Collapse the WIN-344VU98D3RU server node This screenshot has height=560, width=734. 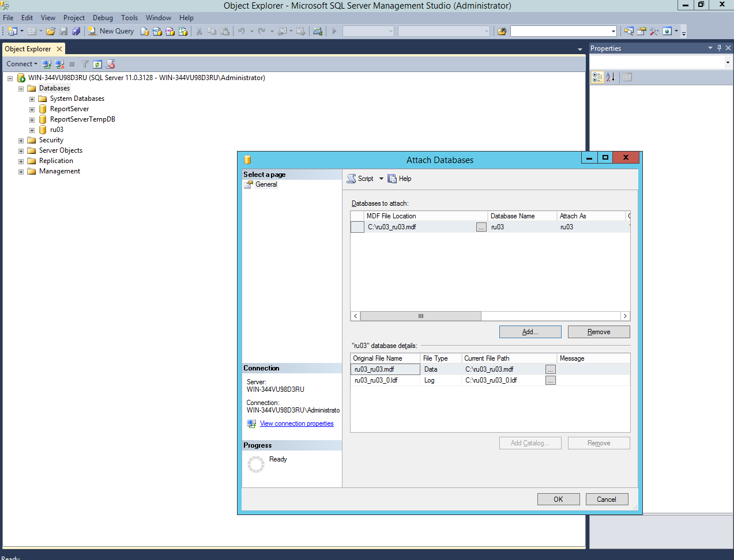coord(10,78)
